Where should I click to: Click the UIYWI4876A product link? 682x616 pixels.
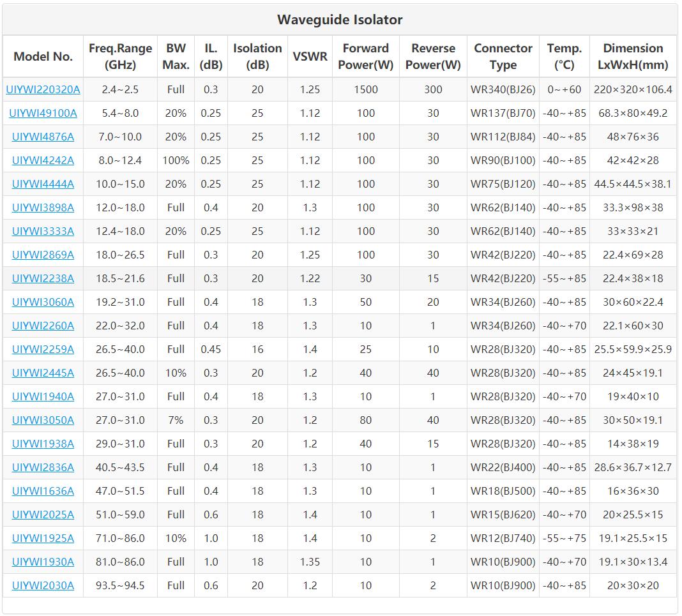(x=43, y=137)
